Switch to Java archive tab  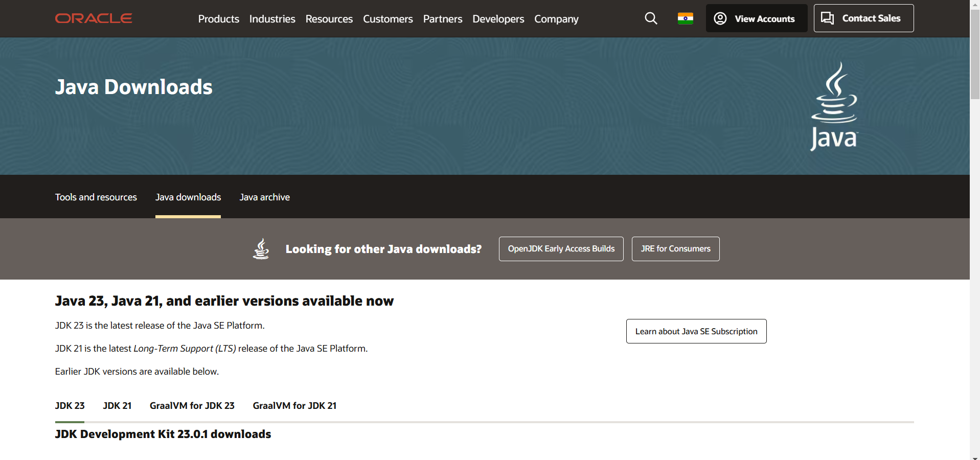(264, 197)
